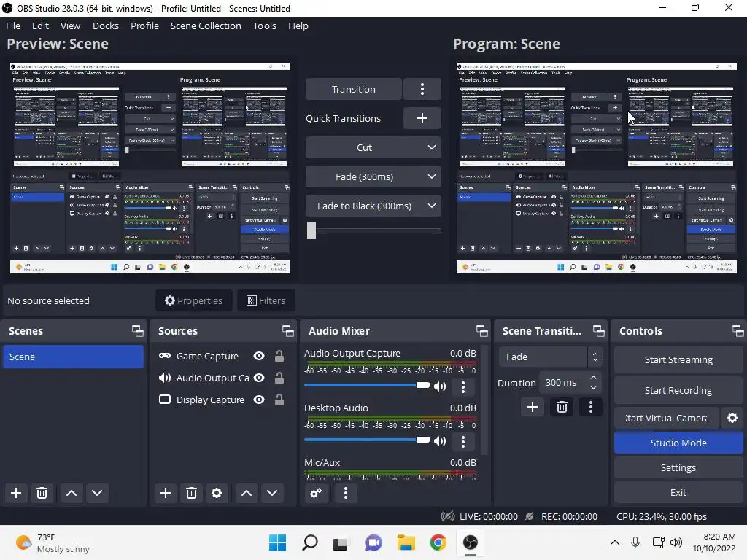Viewport: 747px width, 560px height.
Task: Pop out the Audio Mixer dock
Action: coord(481,330)
